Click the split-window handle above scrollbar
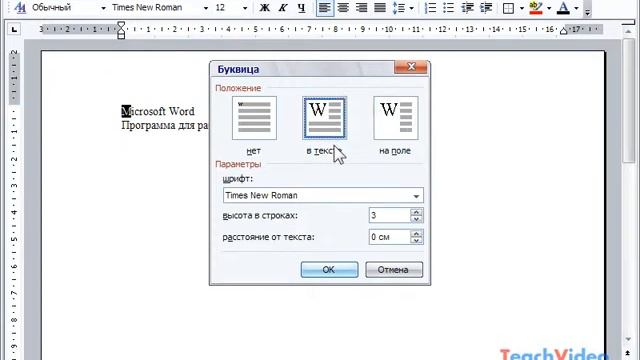The height and width of the screenshot is (360, 640). (629, 24)
